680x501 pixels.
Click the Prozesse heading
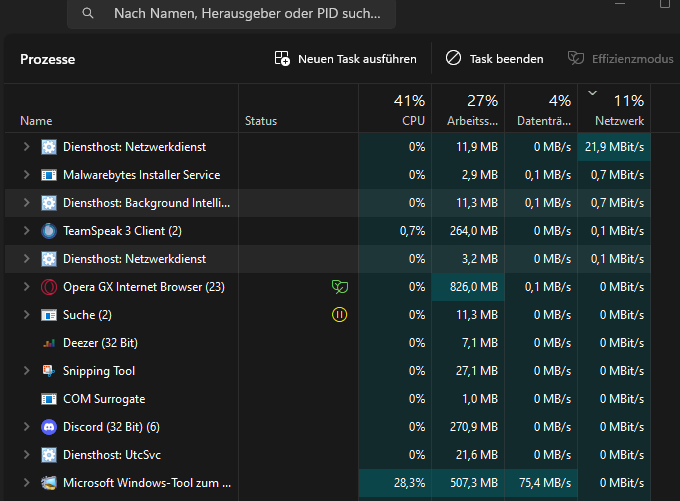click(48, 59)
